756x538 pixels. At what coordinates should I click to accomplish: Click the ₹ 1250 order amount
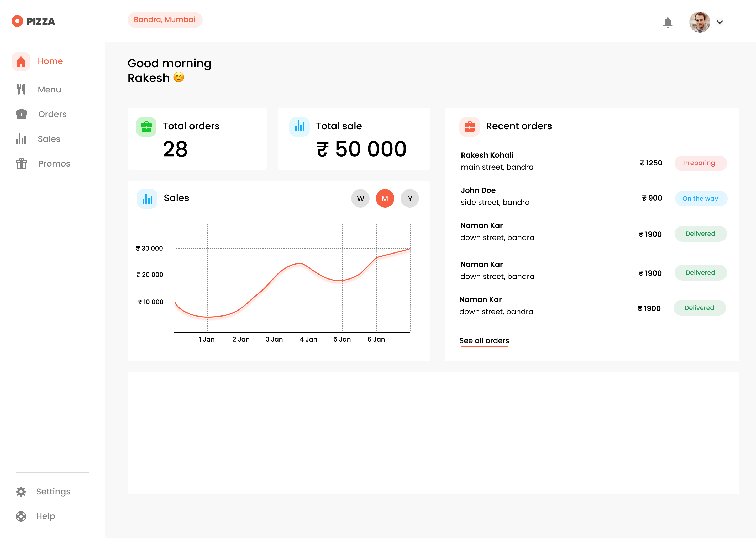tap(651, 163)
